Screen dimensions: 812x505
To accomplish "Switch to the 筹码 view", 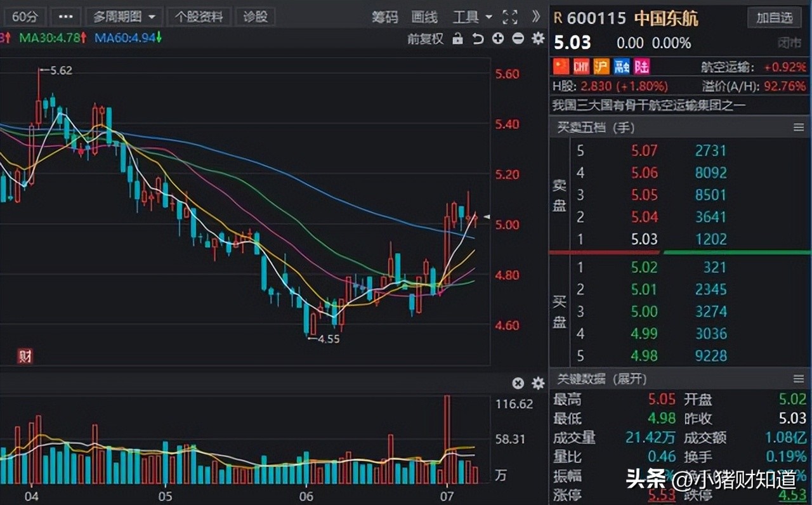I will [386, 17].
